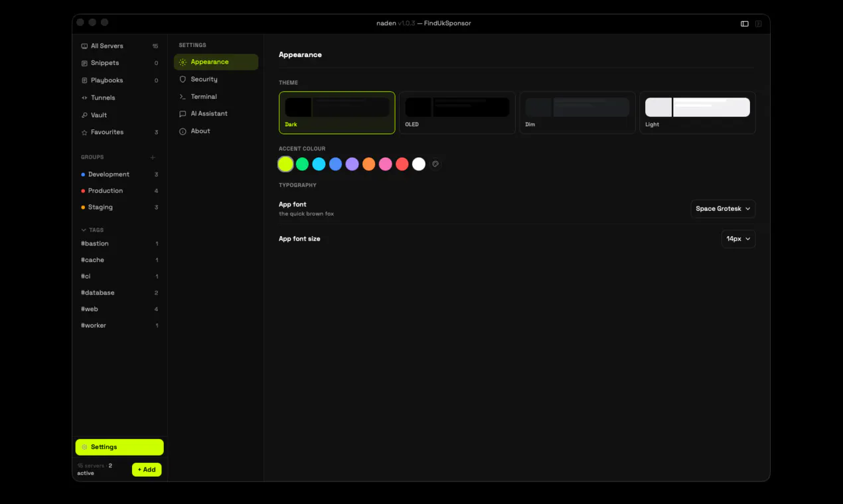Pick the pink accent colour swatch
This screenshot has height=504, width=843.
click(x=385, y=164)
